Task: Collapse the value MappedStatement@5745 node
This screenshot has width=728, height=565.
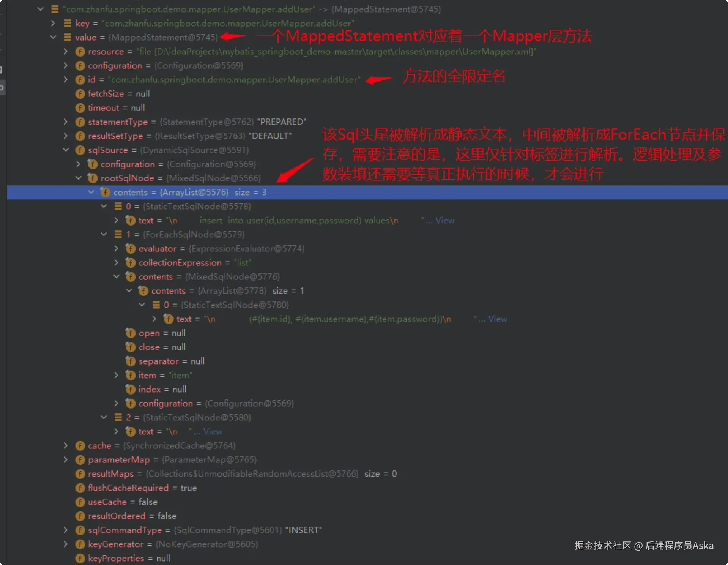Action: [x=53, y=37]
